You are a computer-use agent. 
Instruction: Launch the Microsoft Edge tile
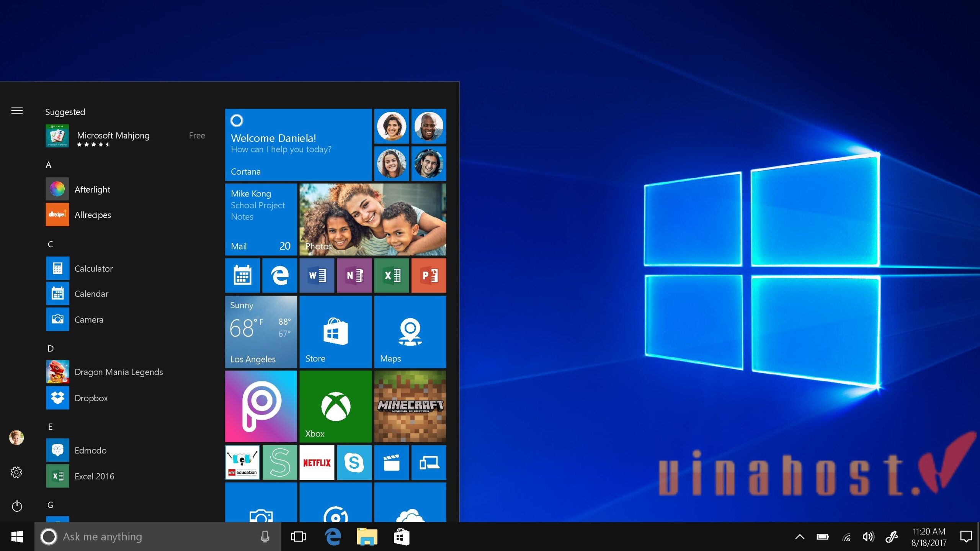(279, 275)
